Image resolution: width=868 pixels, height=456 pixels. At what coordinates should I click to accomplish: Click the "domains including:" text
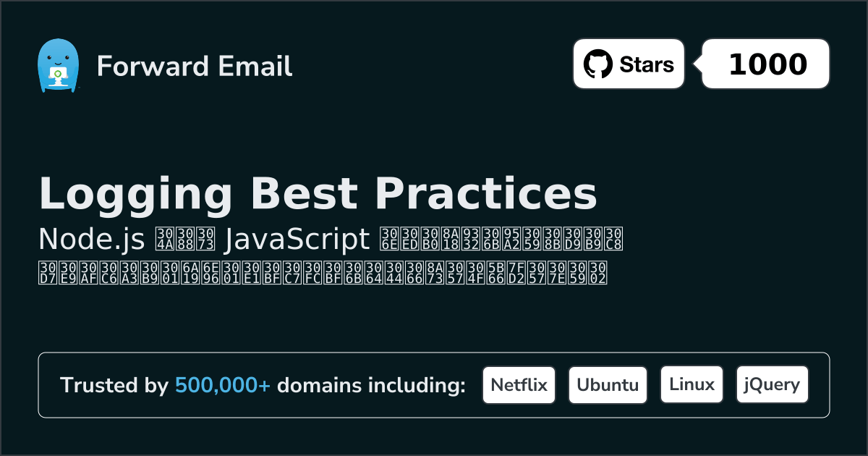pos(371,386)
